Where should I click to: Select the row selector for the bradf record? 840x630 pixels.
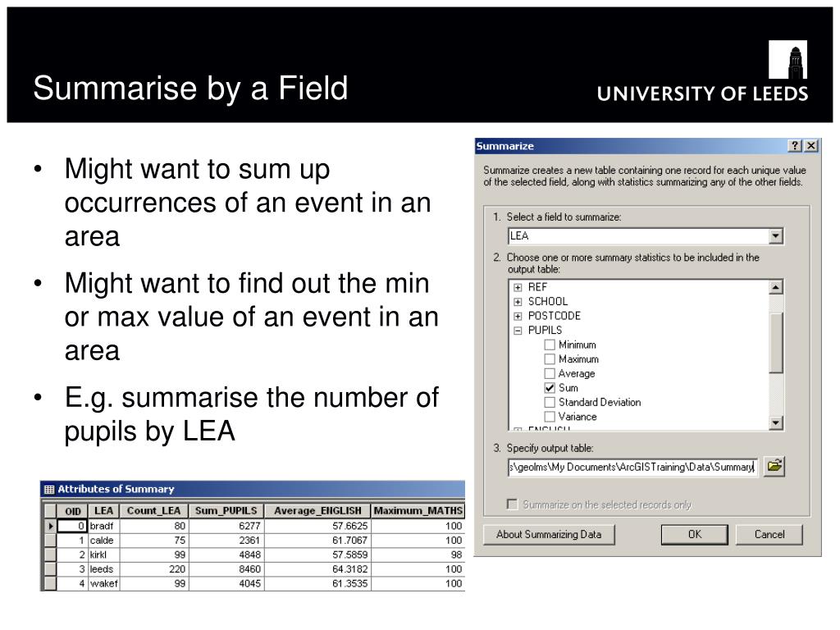pyautogui.click(x=50, y=526)
